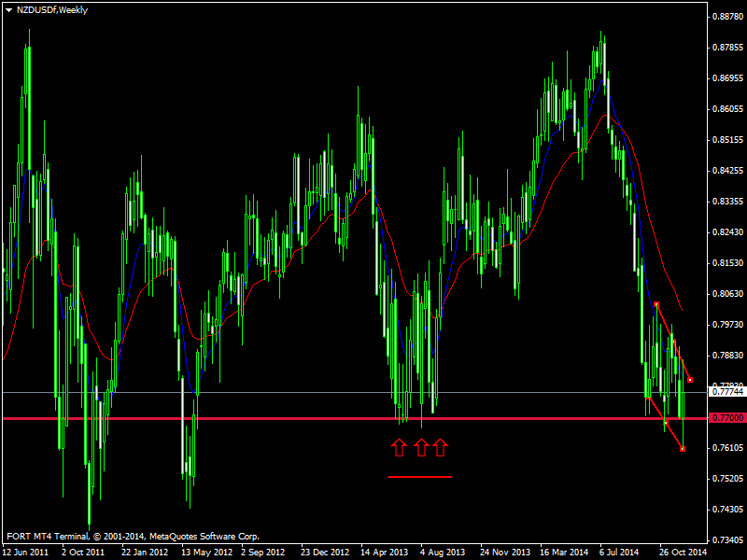Click the 26 Oct 2014 date label
The height and width of the screenshot is (560, 747).
(684, 553)
